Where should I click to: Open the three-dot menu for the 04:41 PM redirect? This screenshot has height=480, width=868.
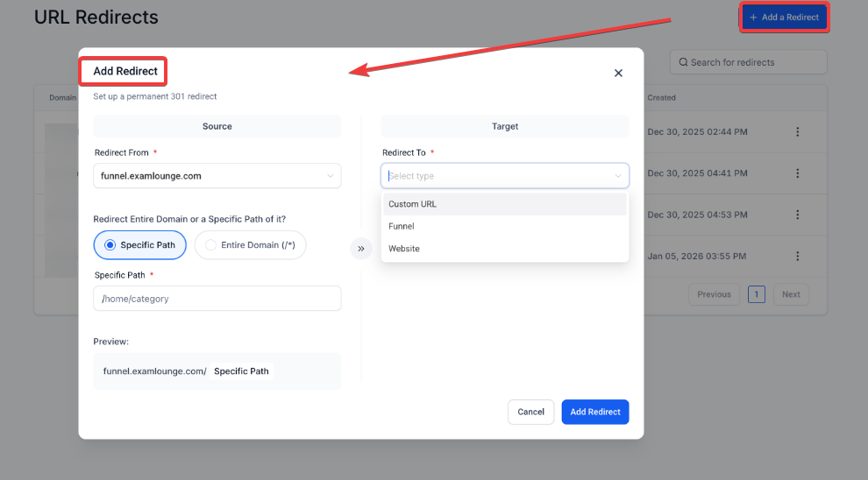click(x=797, y=173)
